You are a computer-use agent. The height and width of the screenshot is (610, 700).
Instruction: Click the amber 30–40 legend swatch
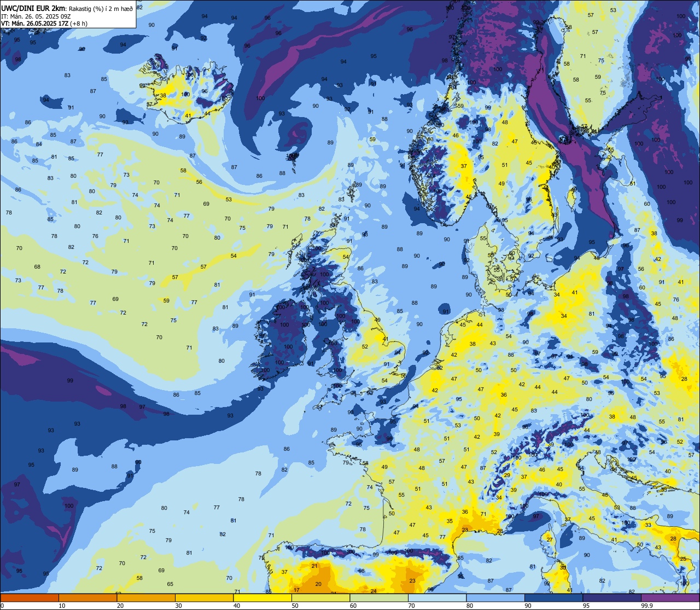point(204,597)
